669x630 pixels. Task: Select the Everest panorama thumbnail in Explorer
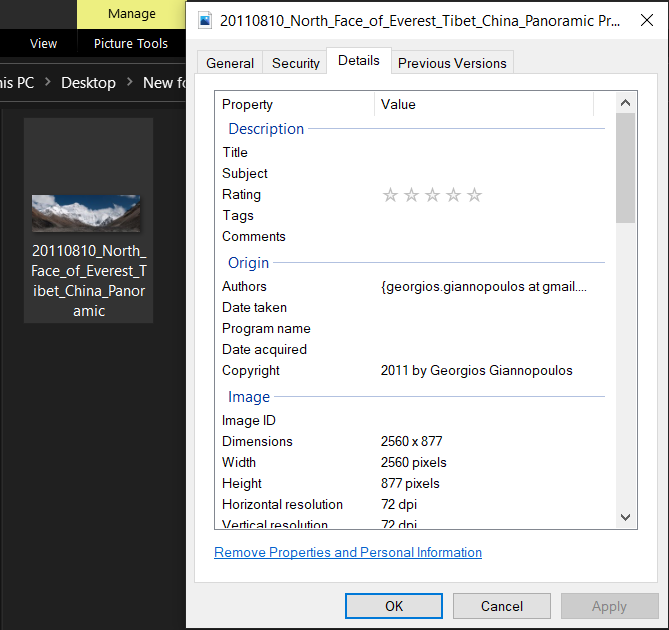click(86, 213)
